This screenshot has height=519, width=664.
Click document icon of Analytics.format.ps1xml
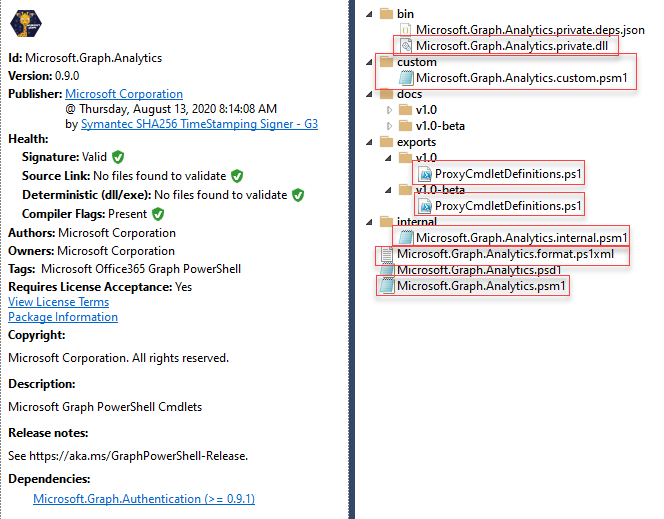(386, 254)
